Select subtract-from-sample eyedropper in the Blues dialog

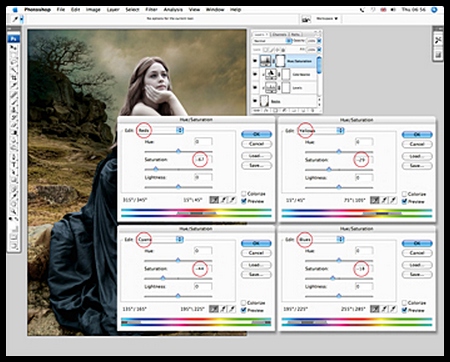pyautogui.click(x=393, y=309)
